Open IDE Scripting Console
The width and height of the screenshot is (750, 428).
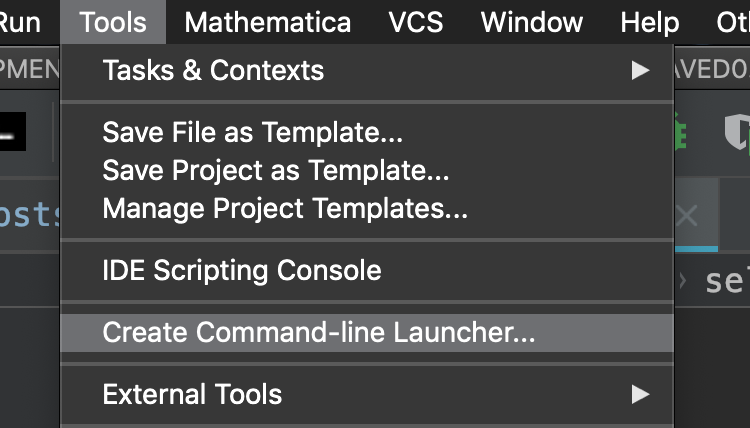pyautogui.click(x=241, y=270)
